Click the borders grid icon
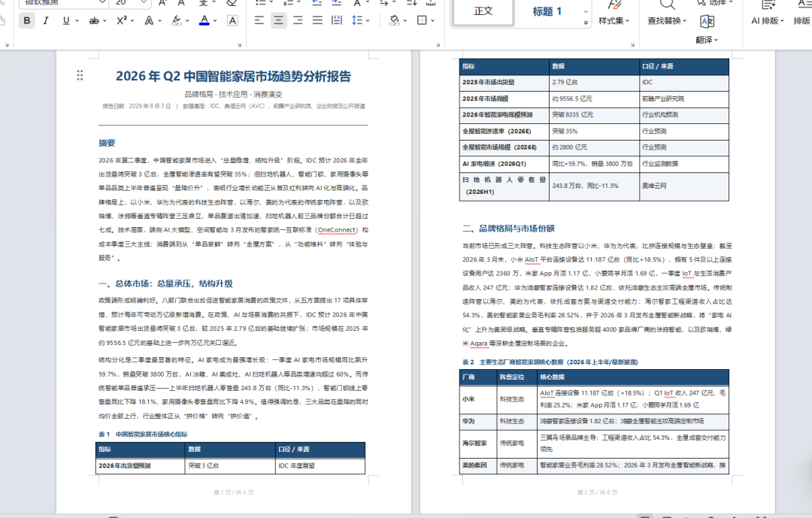This screenshot has width=812, height=518. coord(422,21)
